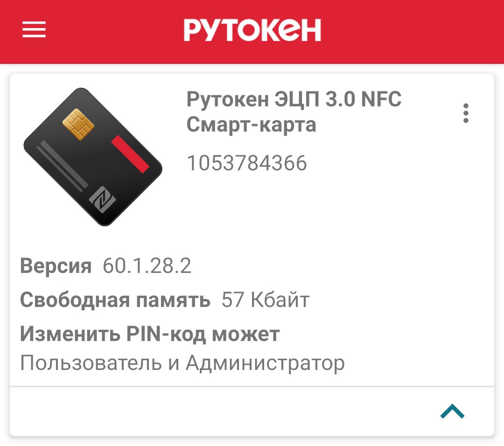Tap the black smart card image
Image resolution: width=504 pixels, height=446 pixels.
(x=93, y=157)
